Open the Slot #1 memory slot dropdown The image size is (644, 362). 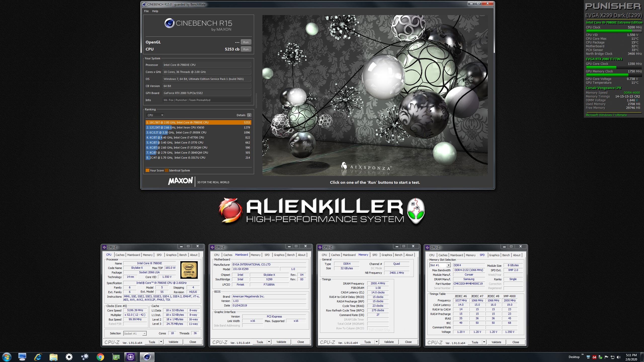(448, 265)
